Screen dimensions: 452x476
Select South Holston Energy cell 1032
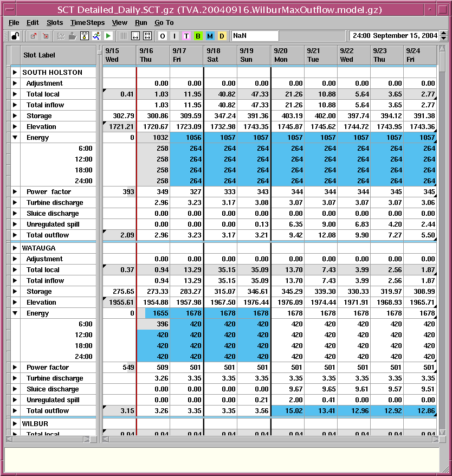[153, 138]
